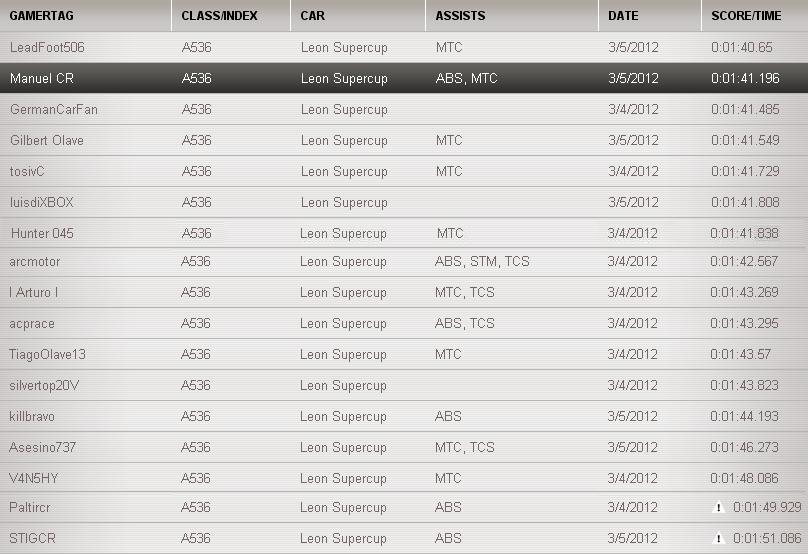The width and height of the screenshot is (808, 554).
Task: Click the warning icon beside STIGCR's time
Action: click(717, 539)
